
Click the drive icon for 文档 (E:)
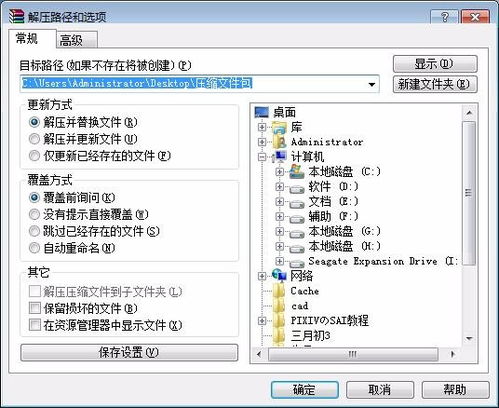pos(296,204)
